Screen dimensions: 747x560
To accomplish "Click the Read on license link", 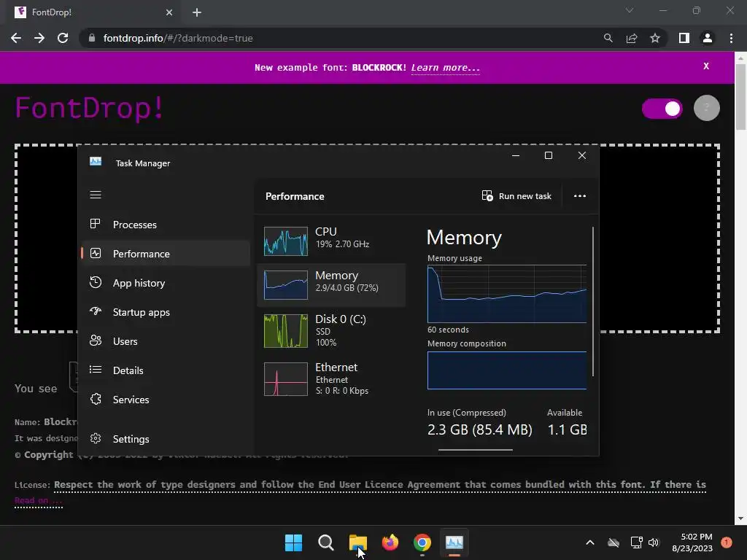I will coord(38,500).
